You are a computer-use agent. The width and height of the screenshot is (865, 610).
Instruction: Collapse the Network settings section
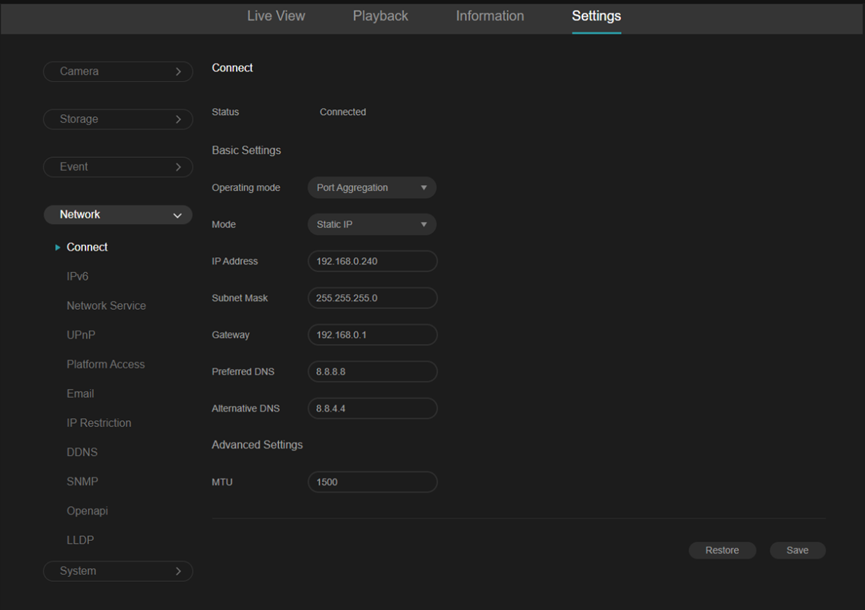coord(117,214)
